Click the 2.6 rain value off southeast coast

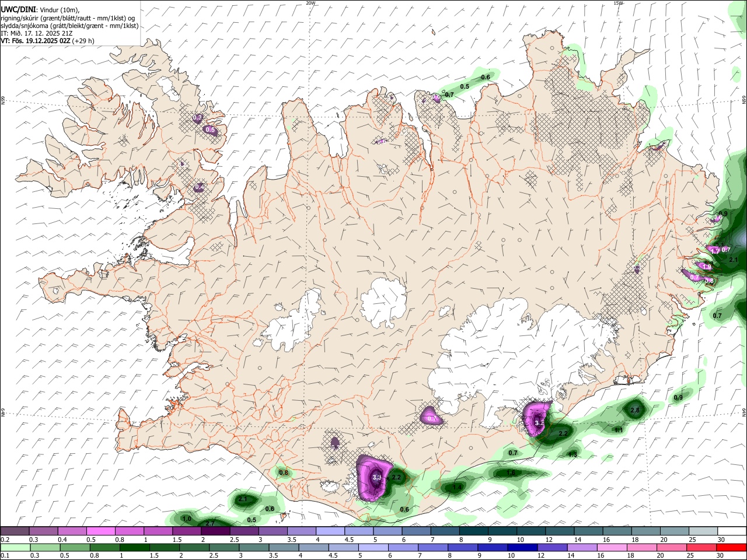[635, 411]
